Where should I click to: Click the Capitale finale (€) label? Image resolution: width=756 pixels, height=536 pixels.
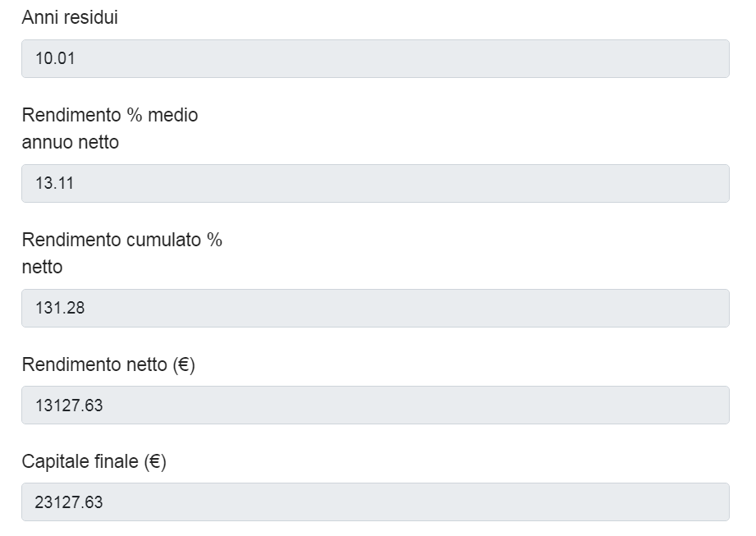94,461
